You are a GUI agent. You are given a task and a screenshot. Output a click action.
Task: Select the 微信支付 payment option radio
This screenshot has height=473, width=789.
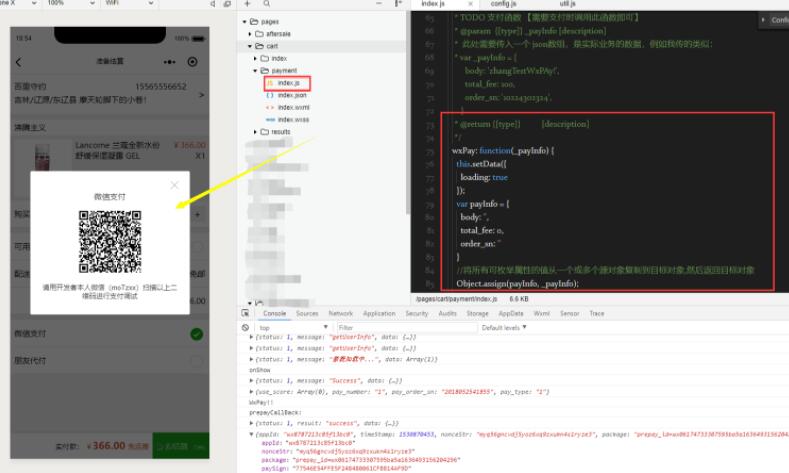[x=197, y=334]
